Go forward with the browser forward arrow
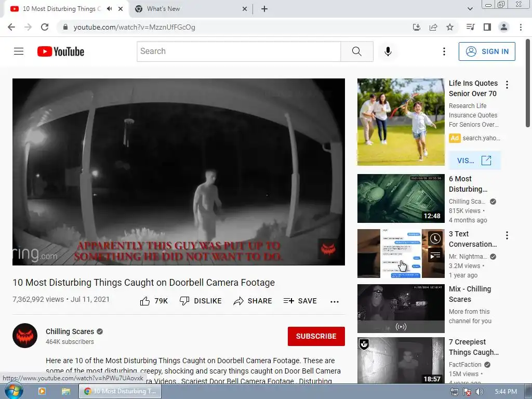This screenshot has height=399, width=532. [x=28, y=27]
